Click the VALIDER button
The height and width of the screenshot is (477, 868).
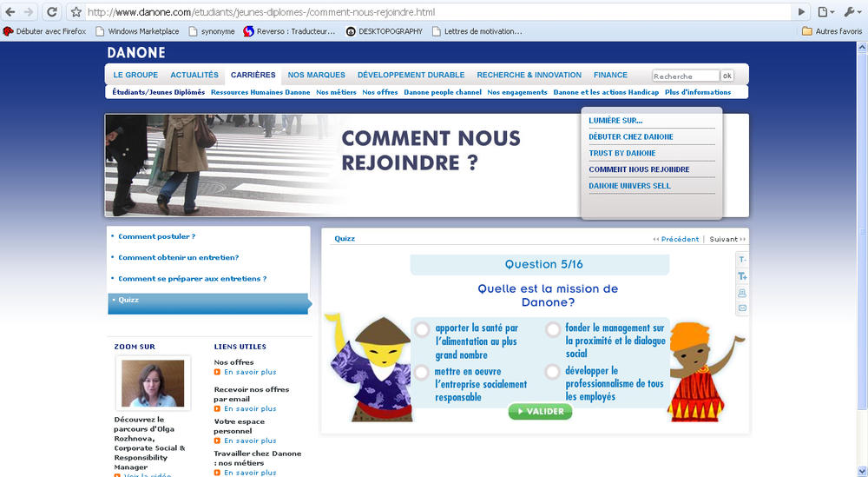(x=540, y=412)
